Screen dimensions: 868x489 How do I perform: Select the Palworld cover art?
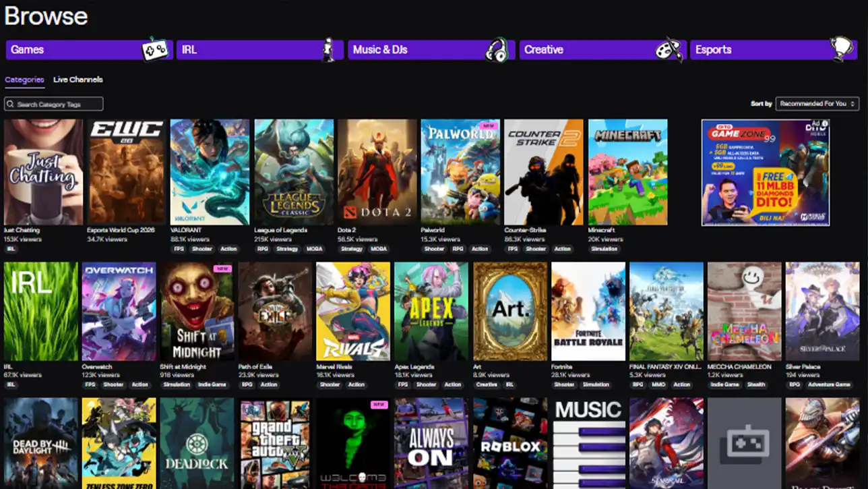coord(460,172)
